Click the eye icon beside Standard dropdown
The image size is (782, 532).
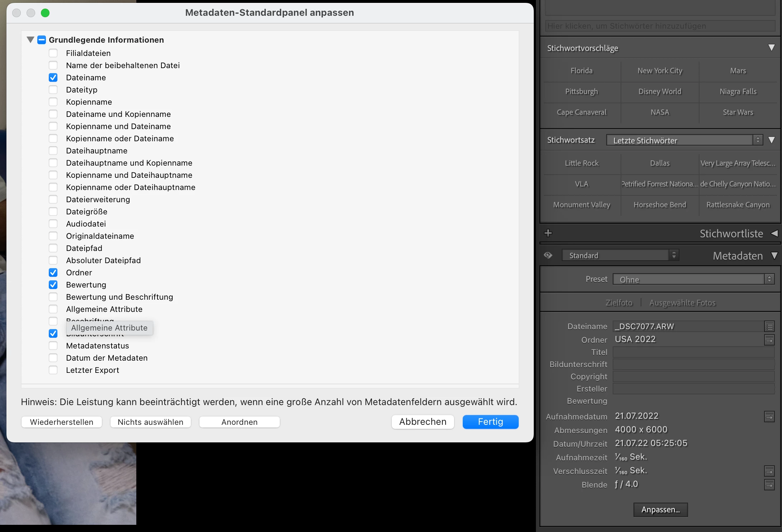click(548, 255)
